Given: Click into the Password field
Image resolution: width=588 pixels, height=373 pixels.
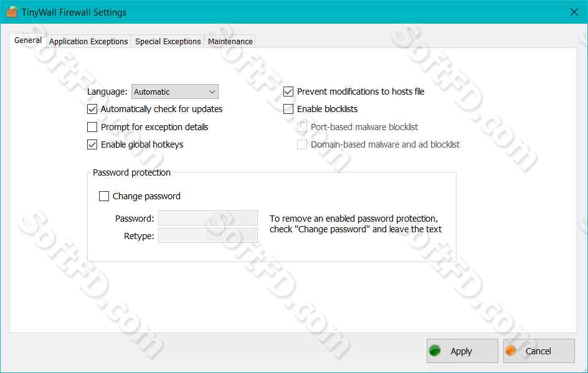Looking at the screenshot, I should 208,218.
